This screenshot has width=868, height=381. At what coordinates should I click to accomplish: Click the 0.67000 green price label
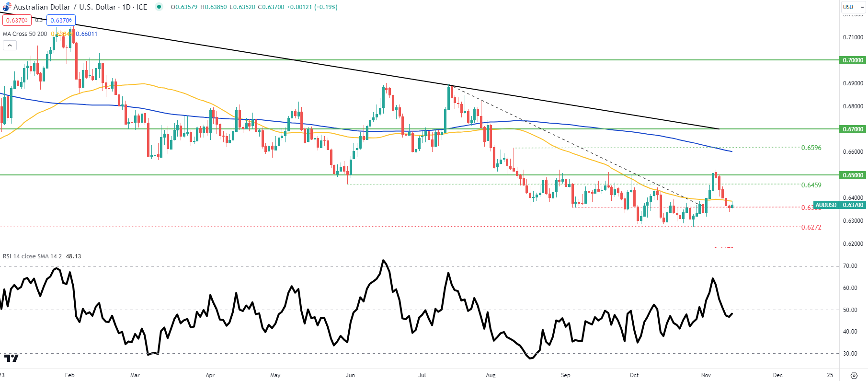click(x=853, y=129)
